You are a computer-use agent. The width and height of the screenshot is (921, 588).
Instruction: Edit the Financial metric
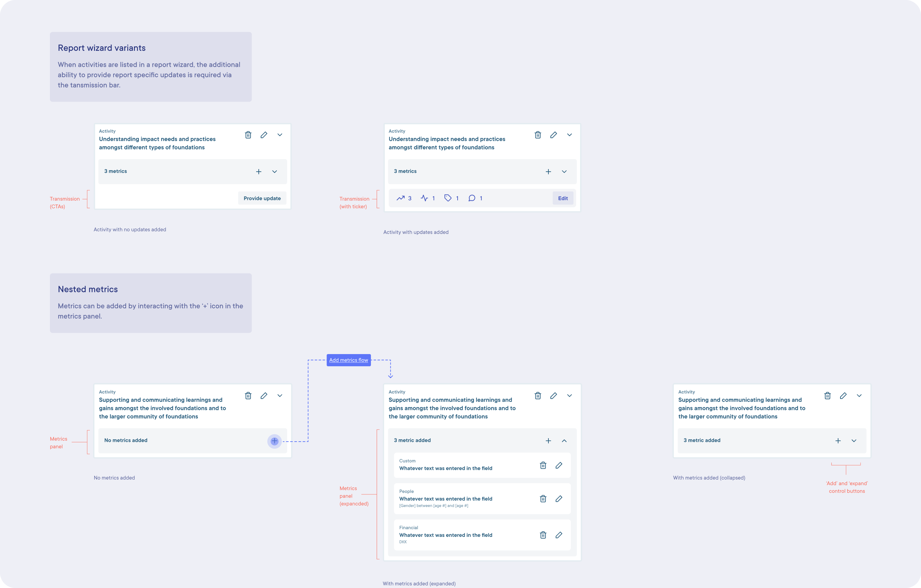559,535
